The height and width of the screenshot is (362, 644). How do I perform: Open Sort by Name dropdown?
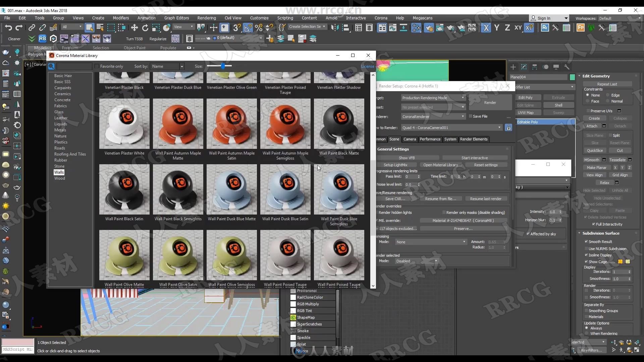pos(167,66)
